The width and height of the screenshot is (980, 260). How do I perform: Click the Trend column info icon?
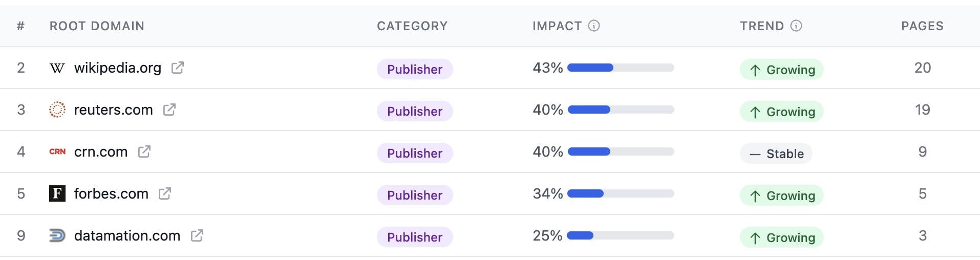796,26
